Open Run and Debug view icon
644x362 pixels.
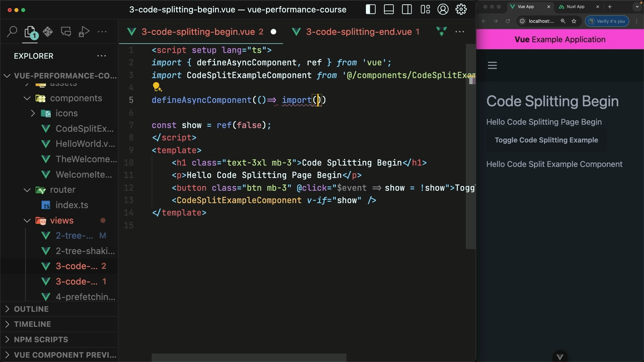click(x=84, y=32)
